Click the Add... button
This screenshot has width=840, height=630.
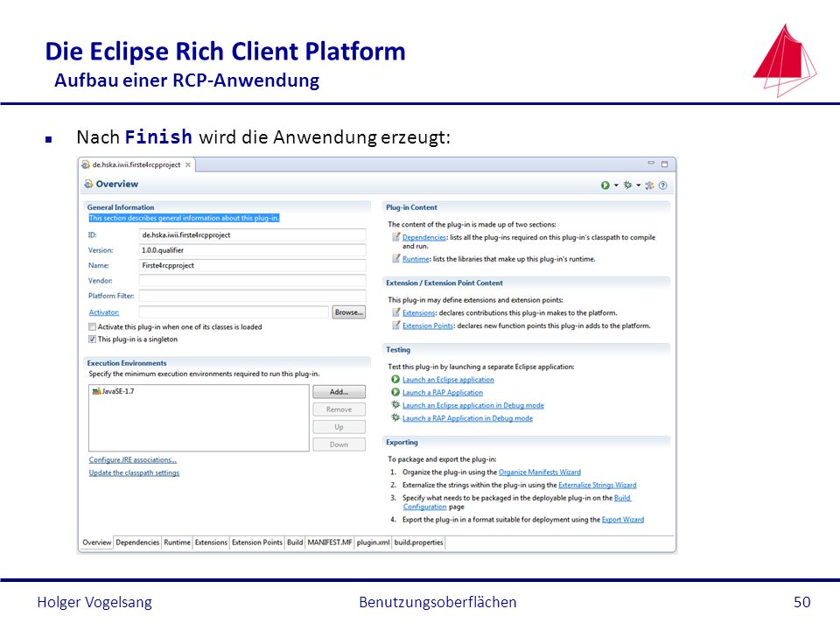click(339, 392)
